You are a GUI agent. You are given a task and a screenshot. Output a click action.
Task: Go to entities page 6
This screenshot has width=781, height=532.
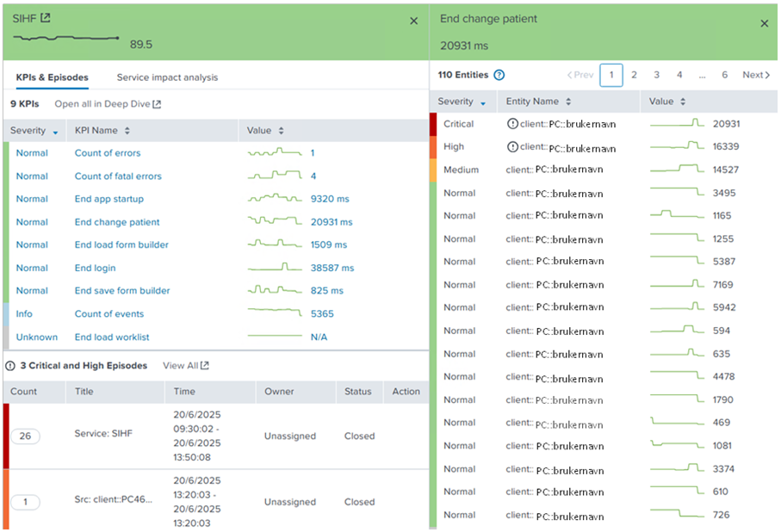725,75
